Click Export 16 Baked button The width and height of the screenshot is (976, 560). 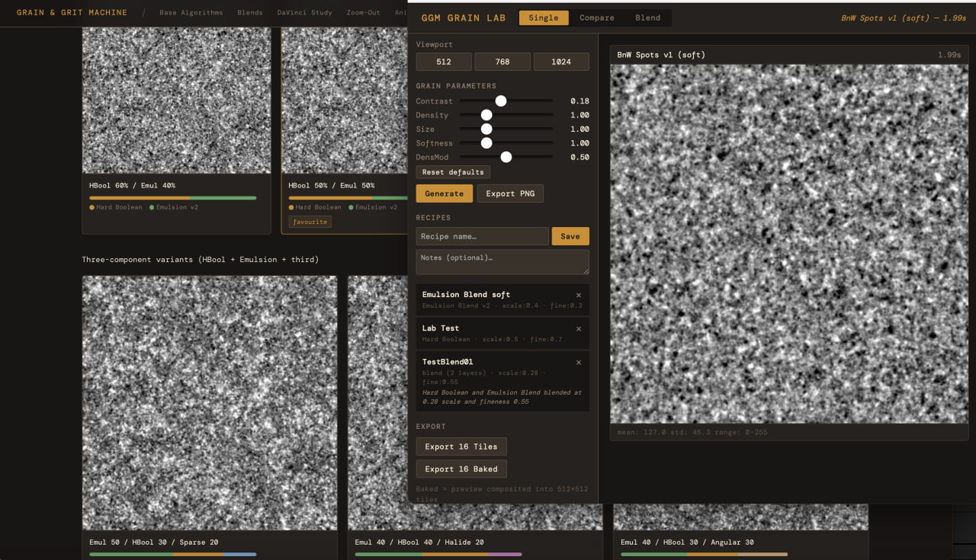coord(461,469)
